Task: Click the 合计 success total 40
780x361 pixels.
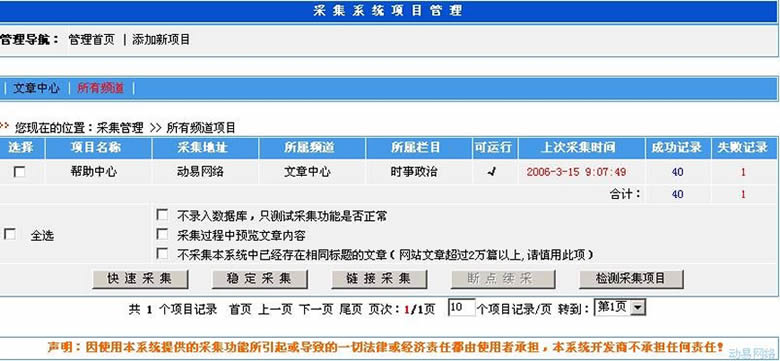Action: coord(678,194)
